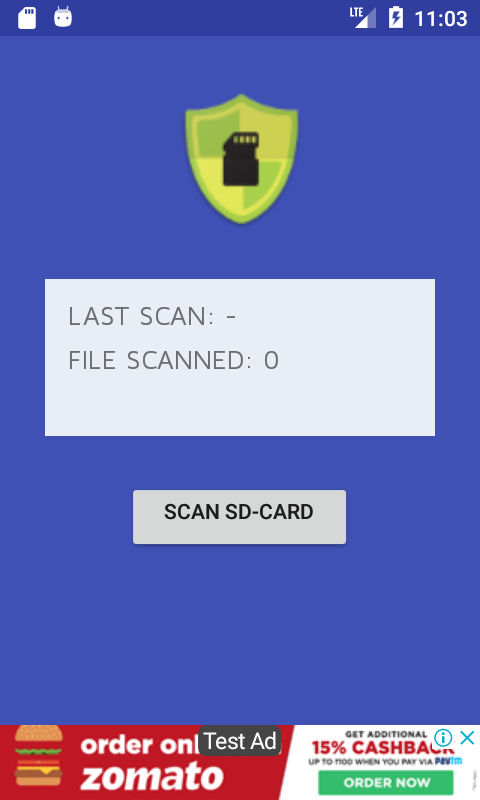Tap the battery charging icon
480x800 pixels.
tap(396, 18)
